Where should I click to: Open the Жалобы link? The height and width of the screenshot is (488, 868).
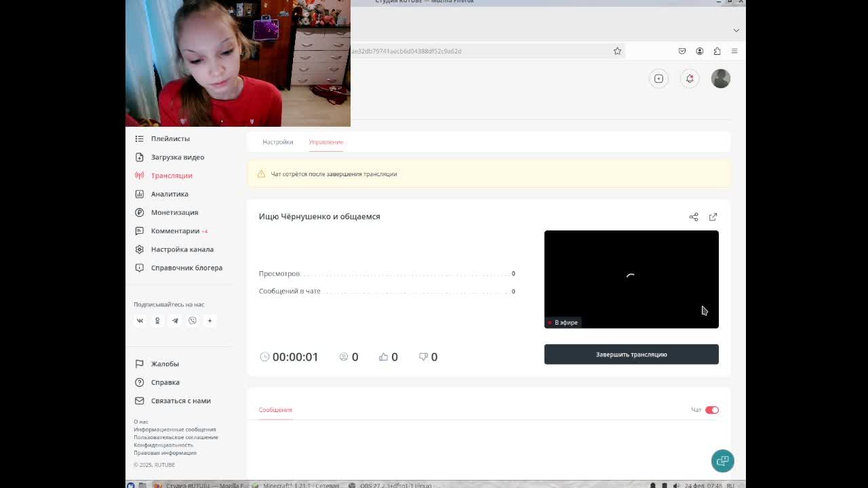(165, 364)
